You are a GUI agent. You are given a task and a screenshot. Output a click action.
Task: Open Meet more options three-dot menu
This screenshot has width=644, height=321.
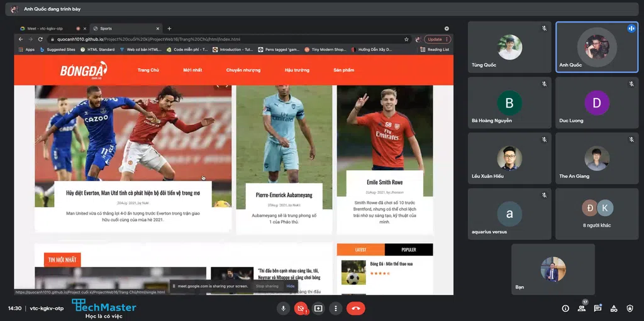click(336, 308)
